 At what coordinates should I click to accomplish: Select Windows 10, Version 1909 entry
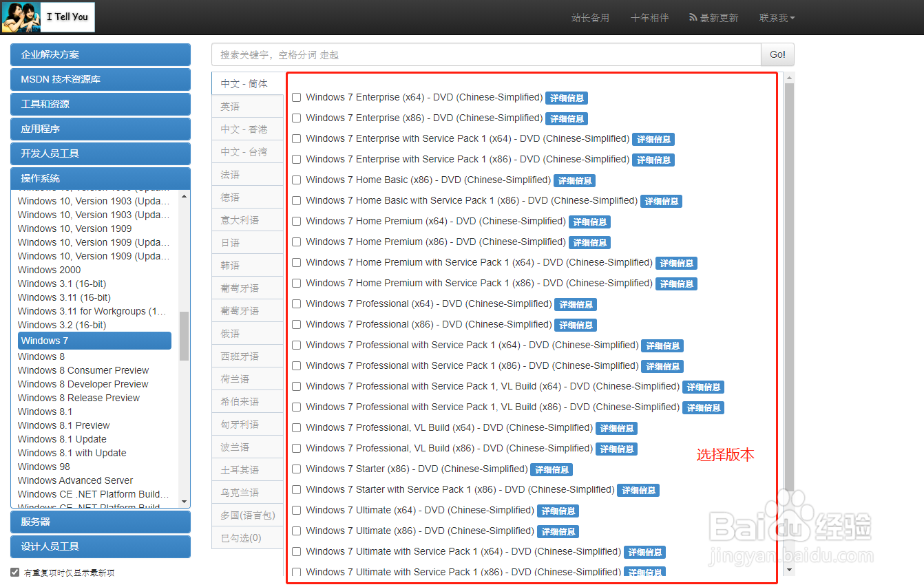(x=74, y=228)
